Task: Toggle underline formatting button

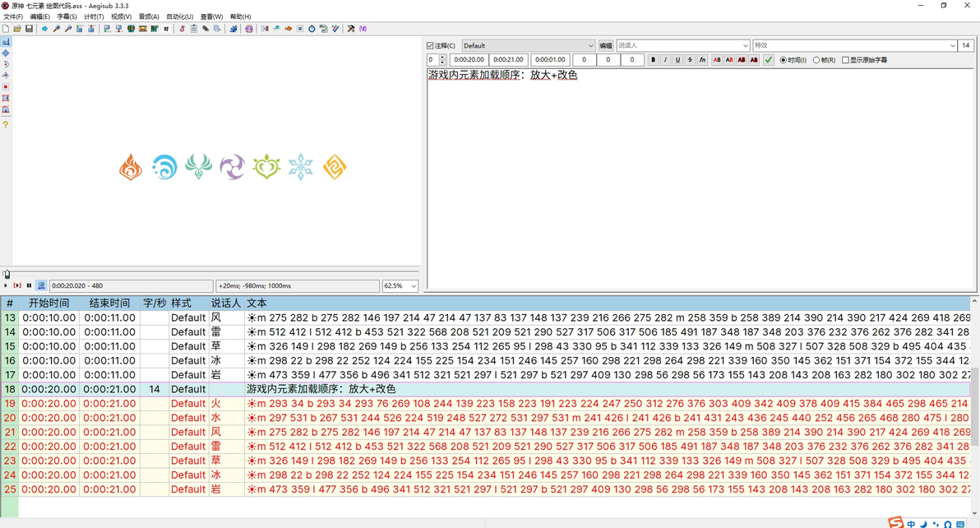Action: [x=677, y=60]
